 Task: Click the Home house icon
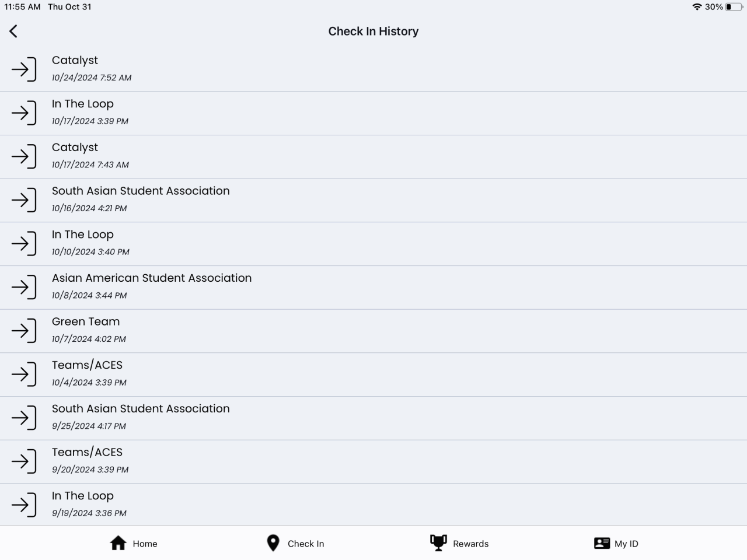pyautogui.click(x=118, y=543)
